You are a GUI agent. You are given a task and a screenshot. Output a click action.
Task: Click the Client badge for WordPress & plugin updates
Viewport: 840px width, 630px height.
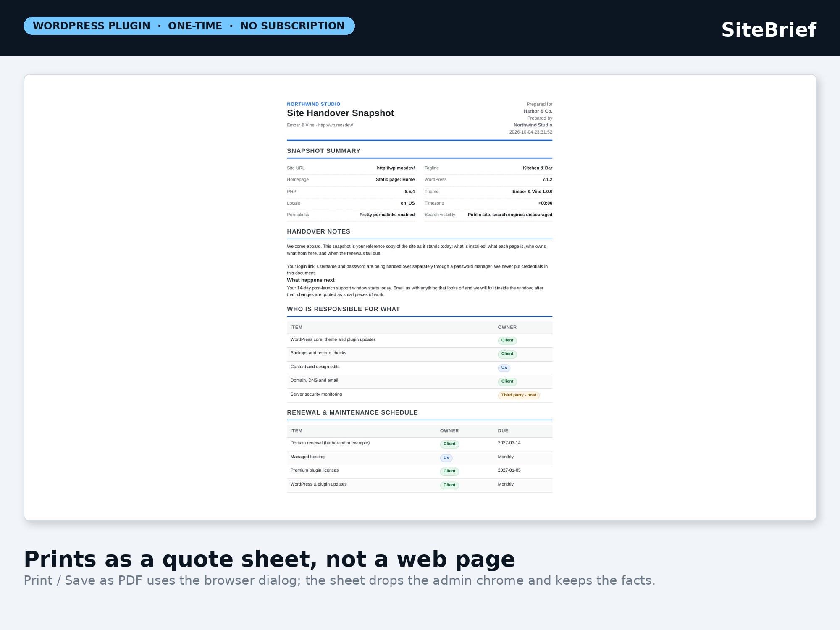coord(449,485)
